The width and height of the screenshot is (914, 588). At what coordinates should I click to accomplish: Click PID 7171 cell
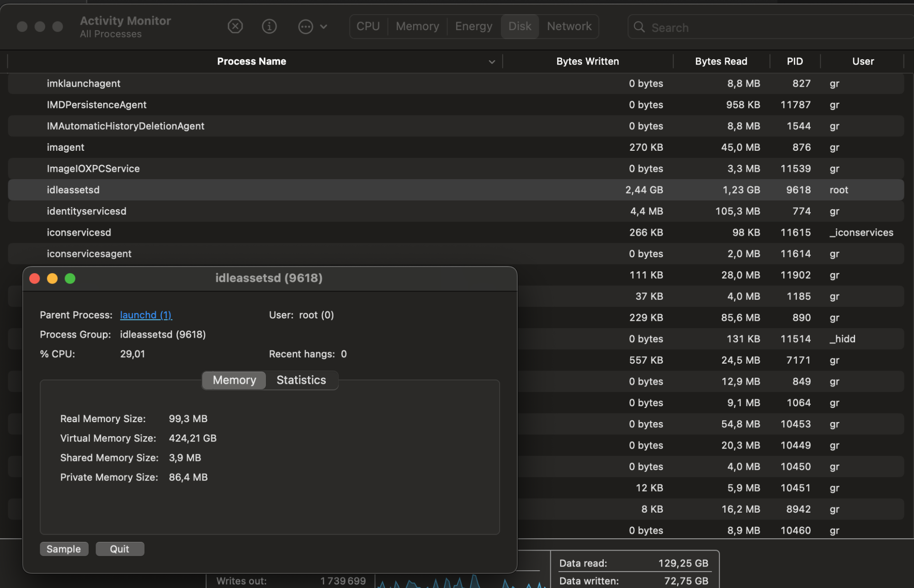[x=798, y=360]
